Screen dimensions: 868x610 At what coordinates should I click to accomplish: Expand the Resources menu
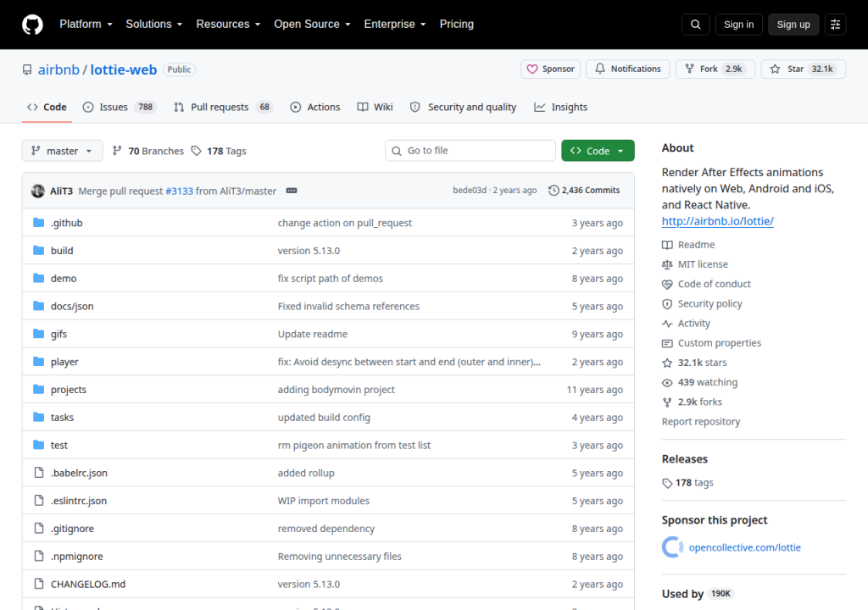coord(228,25)
